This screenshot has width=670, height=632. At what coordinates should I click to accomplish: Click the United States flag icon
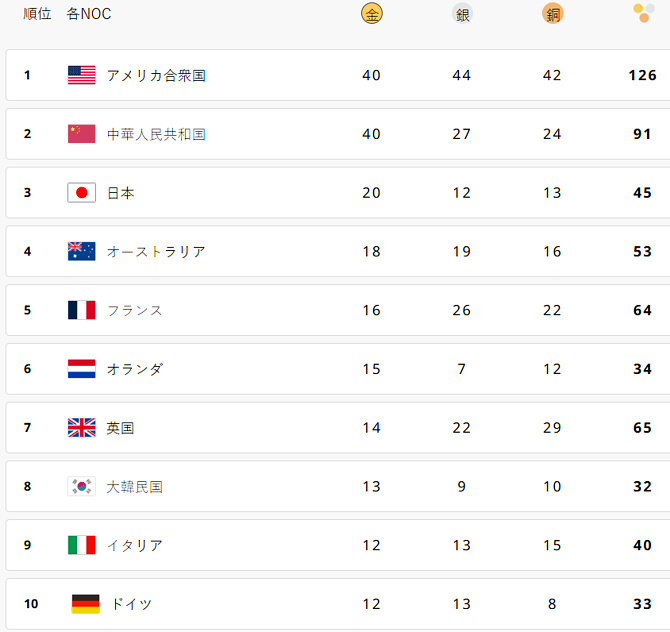(81, 75)
